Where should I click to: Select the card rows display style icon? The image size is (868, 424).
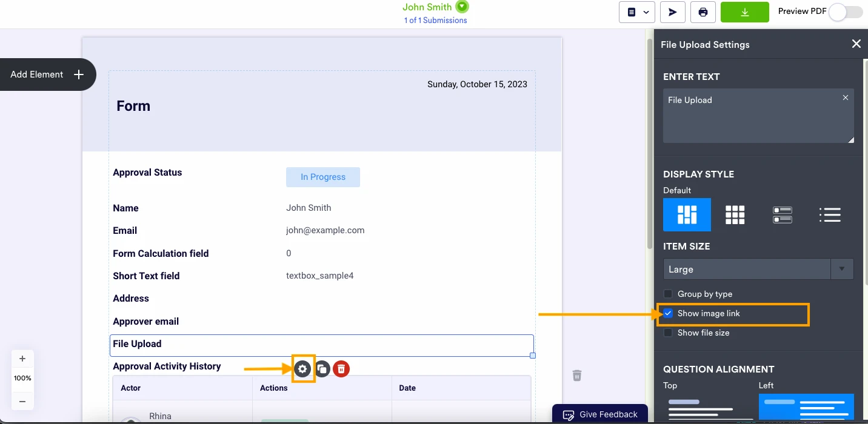782,214
